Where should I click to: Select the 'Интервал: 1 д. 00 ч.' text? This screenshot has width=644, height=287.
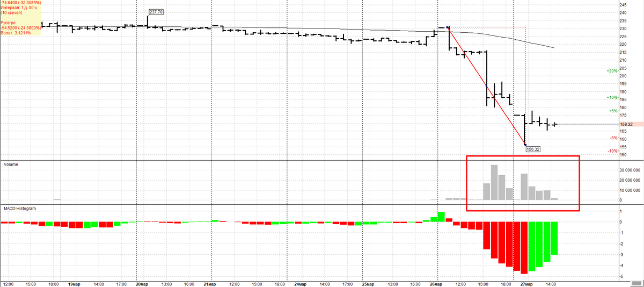19,8
